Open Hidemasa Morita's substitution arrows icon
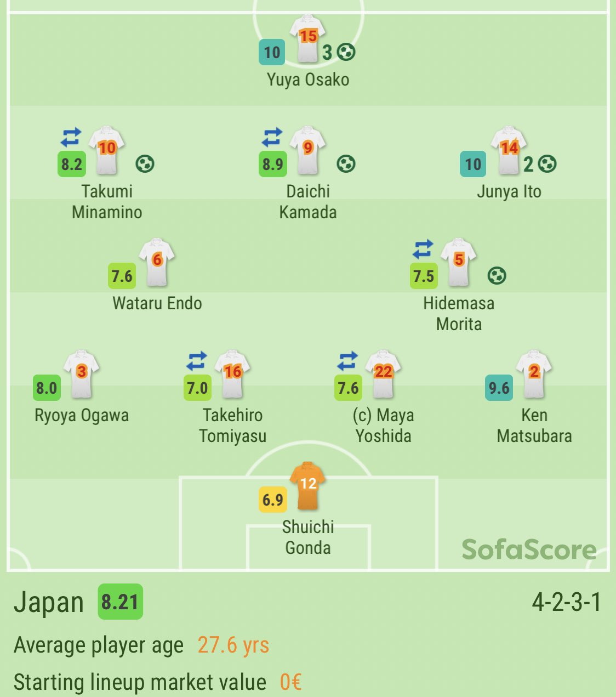The image size is (616, 697). click(x=423, y=249)
